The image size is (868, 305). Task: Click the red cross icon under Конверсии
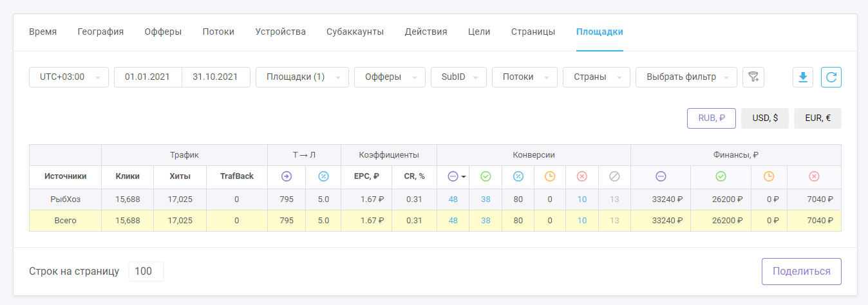pos(582,176)
